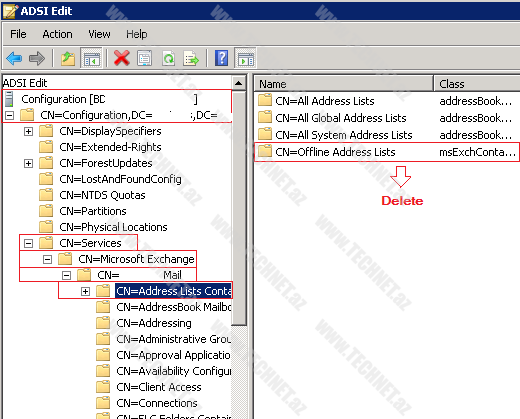Open Help with question mark icon
Screen dimensions: 520x419
221,58
